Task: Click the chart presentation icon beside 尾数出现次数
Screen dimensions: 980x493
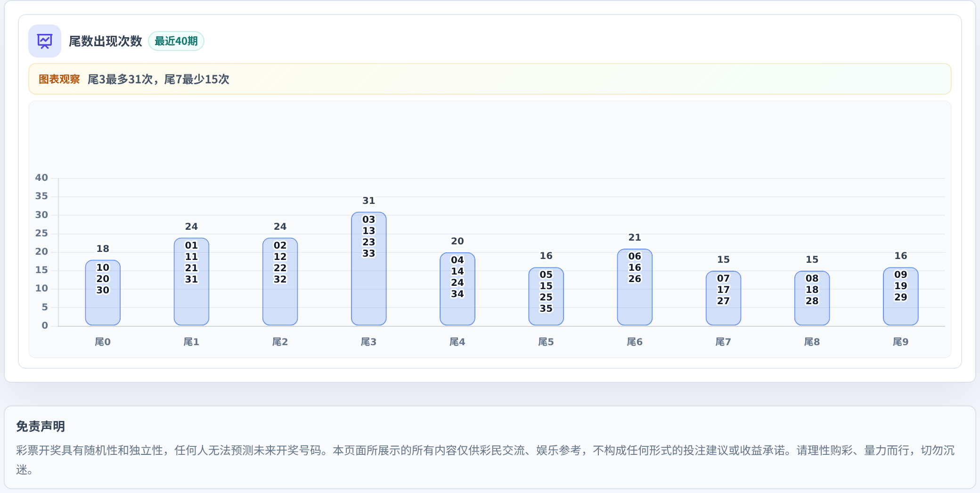Action: 45,41
